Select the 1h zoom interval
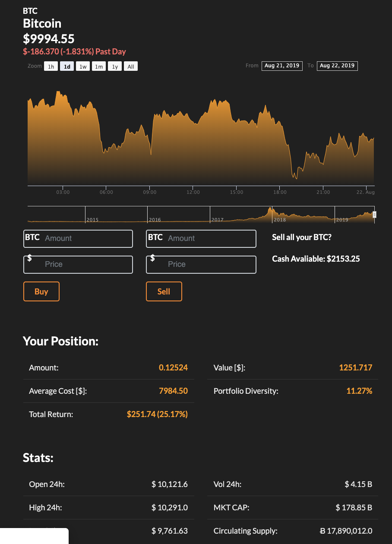The height and width of the screenshot is (544, 392). [x=51, y=66]
